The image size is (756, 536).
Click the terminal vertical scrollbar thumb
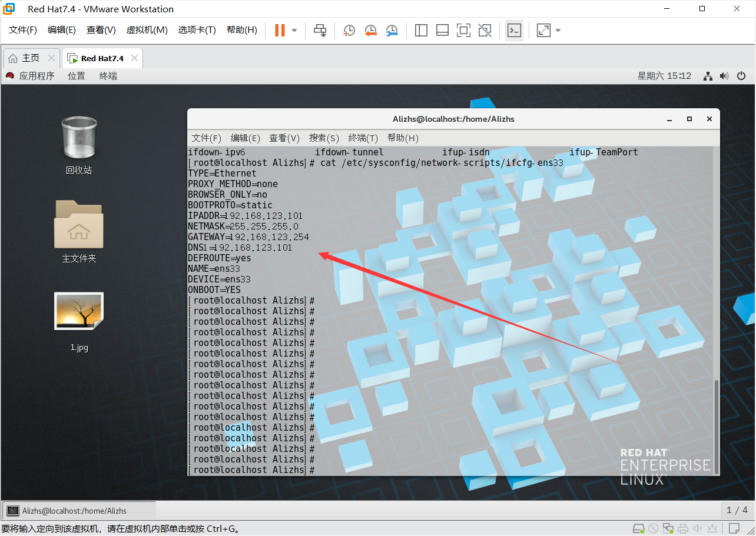click(x=716, y=427)
